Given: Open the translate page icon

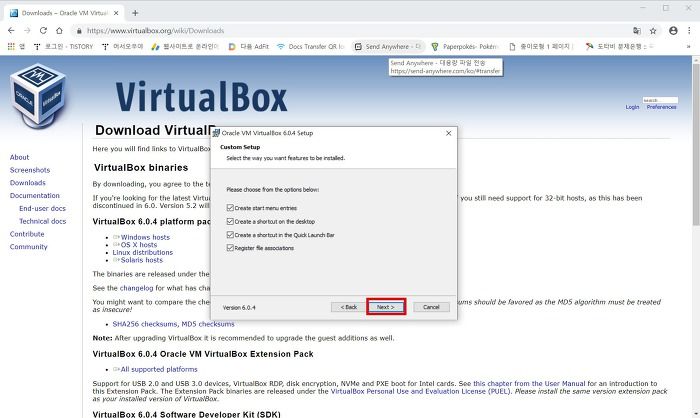Looking at the screenshot, I should pyautogui.click(x=637, y=30).
